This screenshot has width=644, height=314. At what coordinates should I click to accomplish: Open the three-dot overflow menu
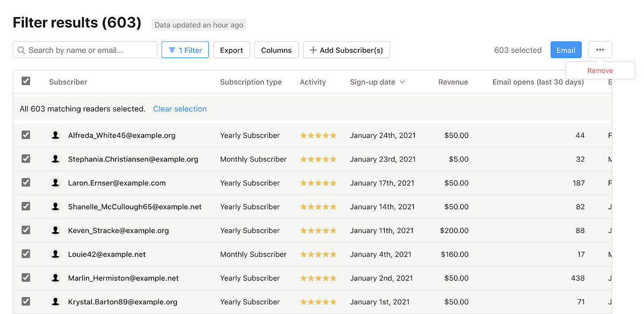pyautogui.click(x=600, y=50)
